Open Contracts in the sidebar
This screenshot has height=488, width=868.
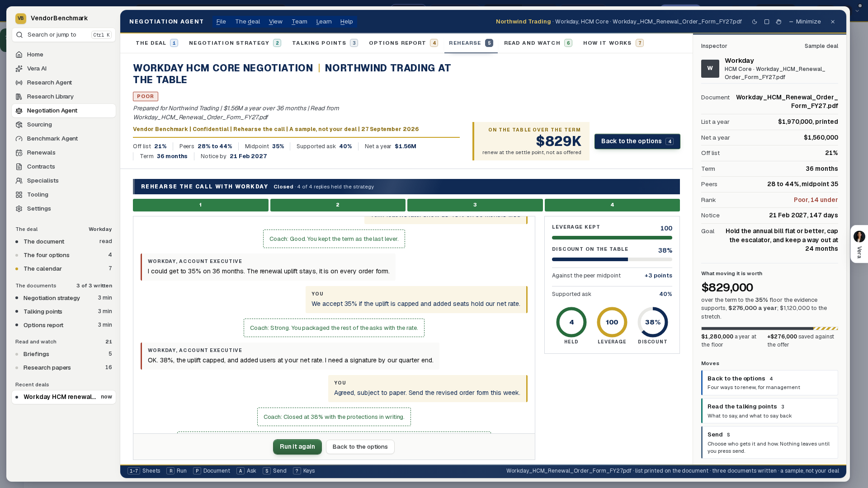click(x=63, y=167)
